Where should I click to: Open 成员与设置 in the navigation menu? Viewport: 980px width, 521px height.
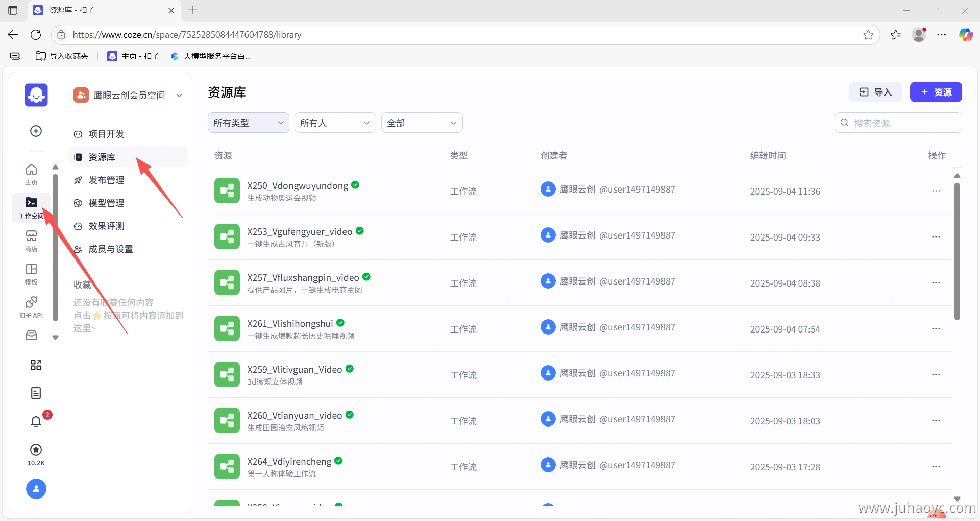(x=110, y=249)
